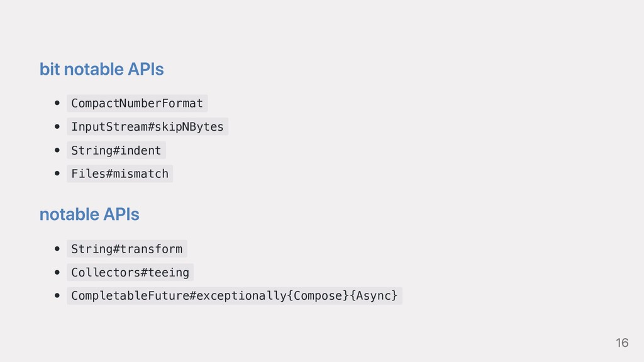Select the String#transform code label
This screenshot has width=644, height=362.
[127, 249]
